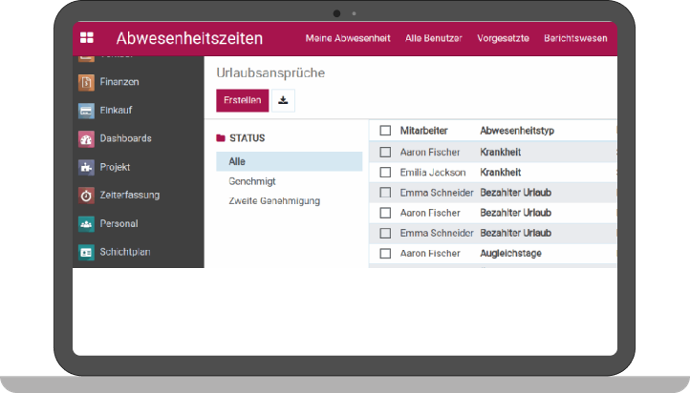Select the Zweite Genehmigung status filter

pyautogui.click(x=274, y=201)
